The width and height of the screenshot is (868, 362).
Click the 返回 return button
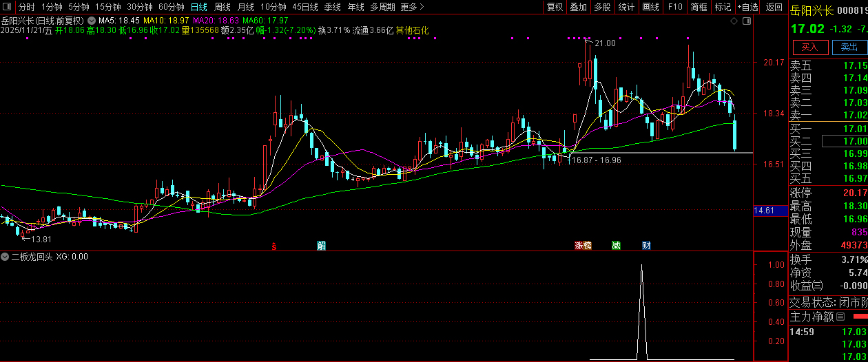click(774, 7)
